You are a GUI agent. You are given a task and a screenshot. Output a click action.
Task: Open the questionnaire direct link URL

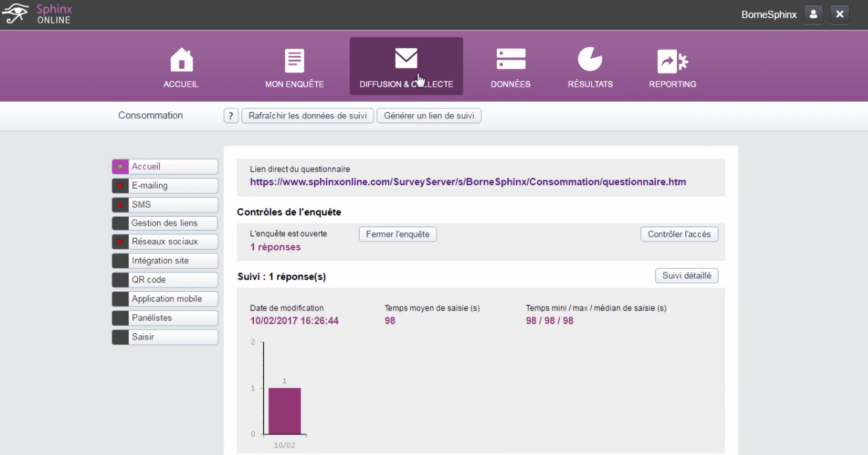[467, 182]
